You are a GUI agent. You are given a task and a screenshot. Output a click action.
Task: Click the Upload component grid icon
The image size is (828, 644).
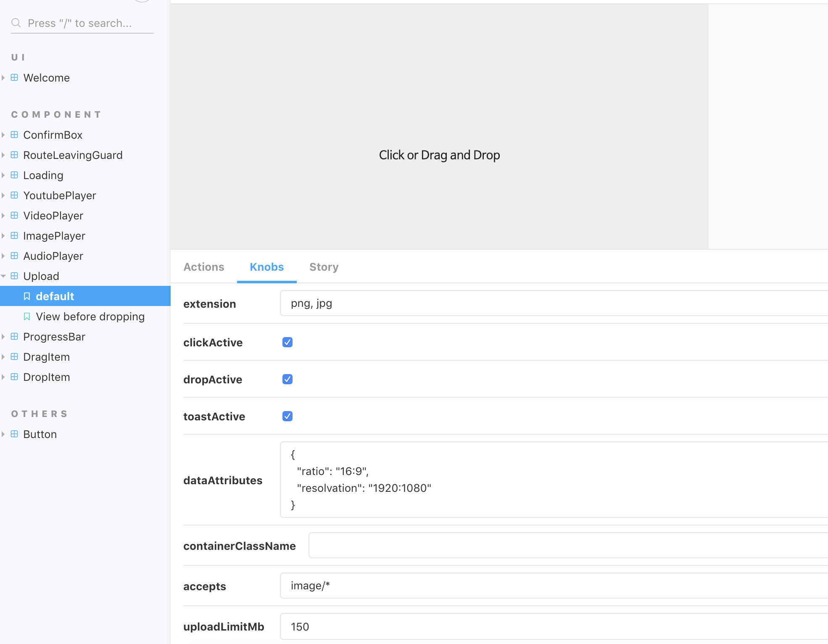(x=14, y=276)
